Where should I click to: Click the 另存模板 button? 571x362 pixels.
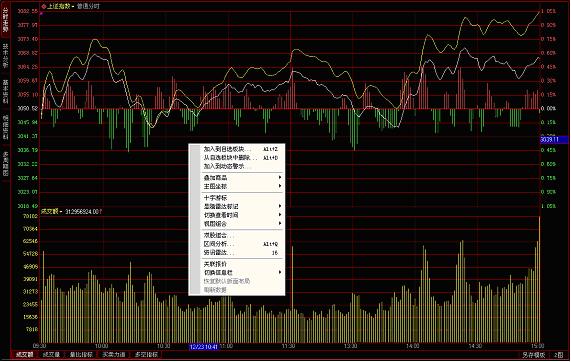533,355
